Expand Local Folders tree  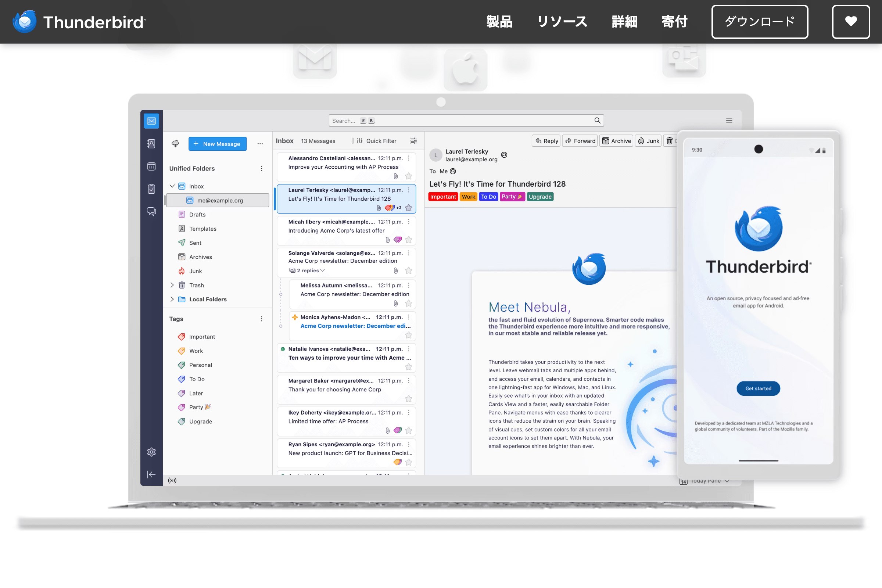coord(172,299)
